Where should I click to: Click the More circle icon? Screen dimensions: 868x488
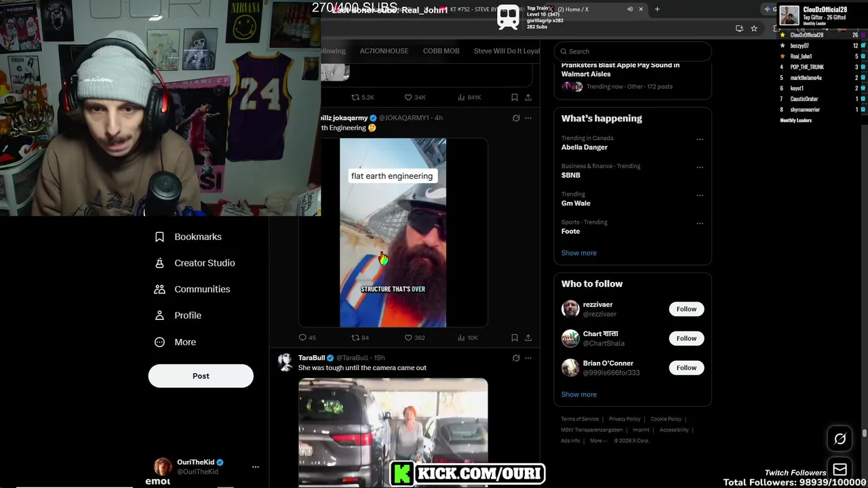point(160,342)
